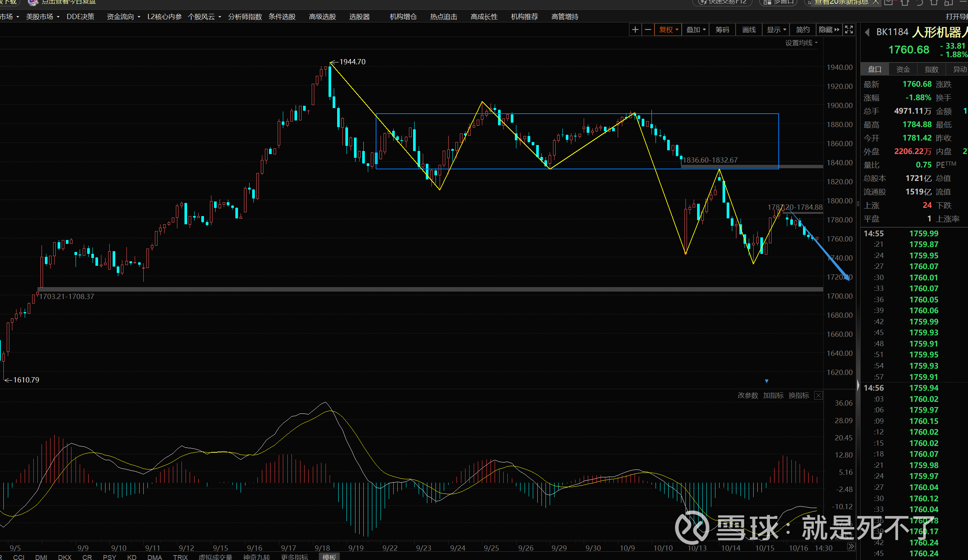Viewport: 968px width, 560px height.
Task: Expand the 叠加 overlay dropdown
Action: pos(696,30)
